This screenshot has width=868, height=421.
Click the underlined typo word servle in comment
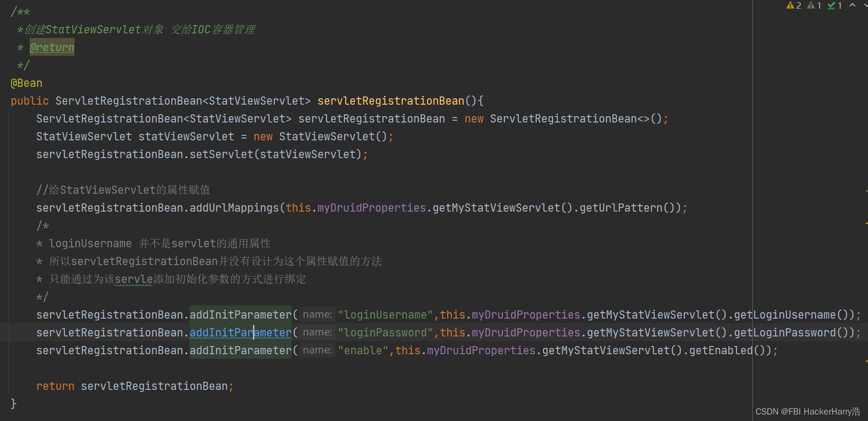[134, 279]
